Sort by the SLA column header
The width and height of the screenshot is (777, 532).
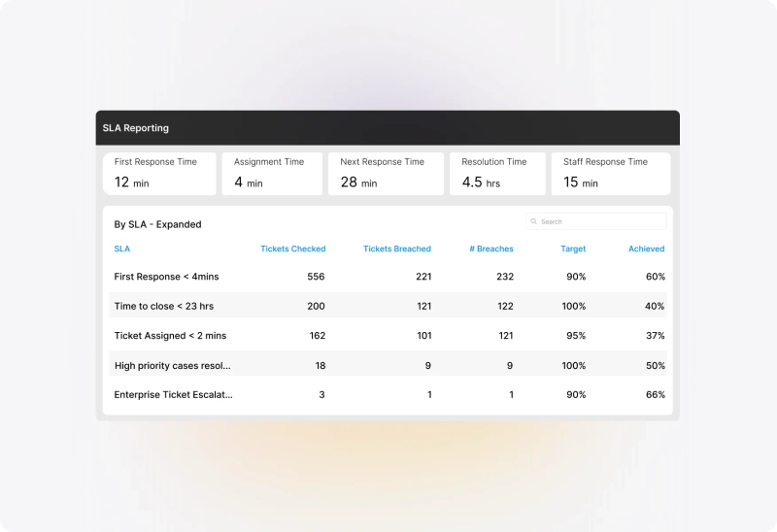(x=122, y=249)
